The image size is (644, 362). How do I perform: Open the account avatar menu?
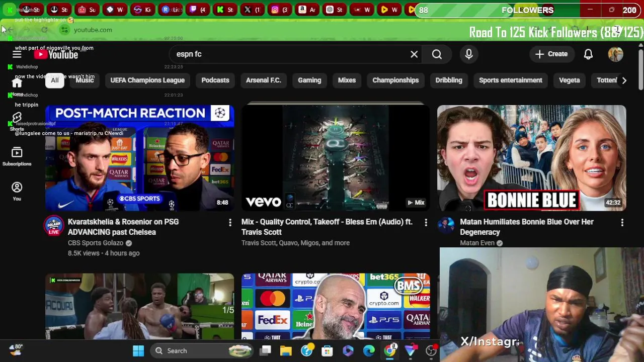615,54
